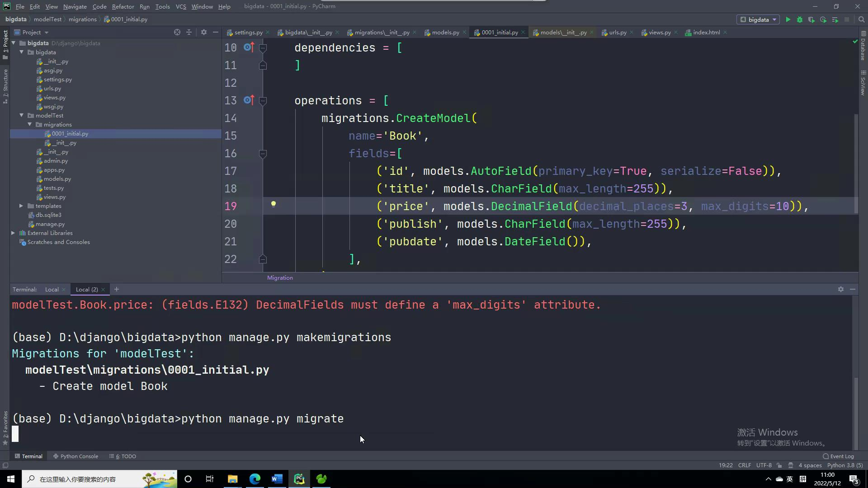
Task: Switch to models.py editor tab
Action: point(445,33)
